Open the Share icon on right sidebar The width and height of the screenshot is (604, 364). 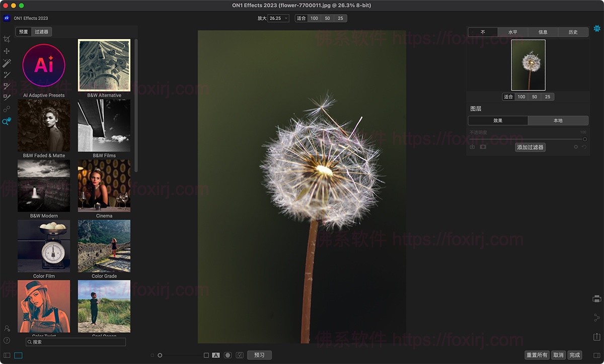click(x=597, y=318)
